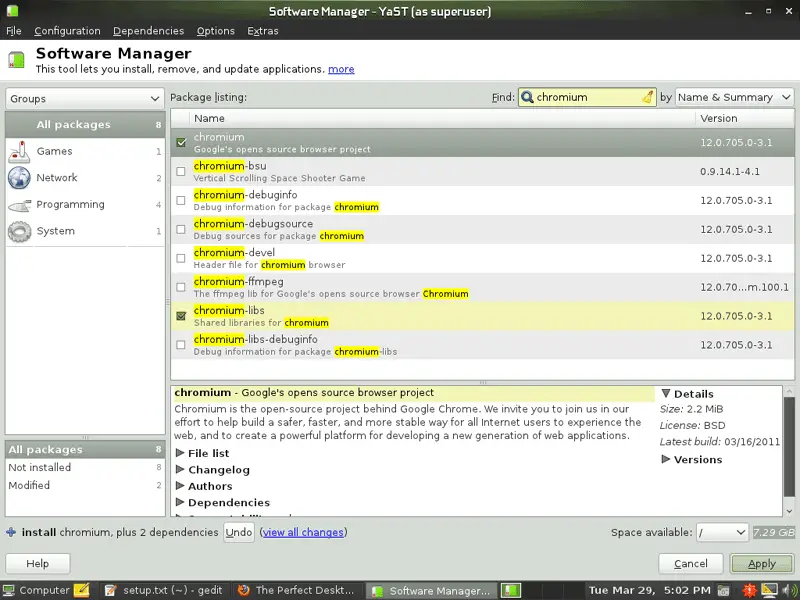
Task: Click the red update notifier tray icon
Action: click(750, 590)
